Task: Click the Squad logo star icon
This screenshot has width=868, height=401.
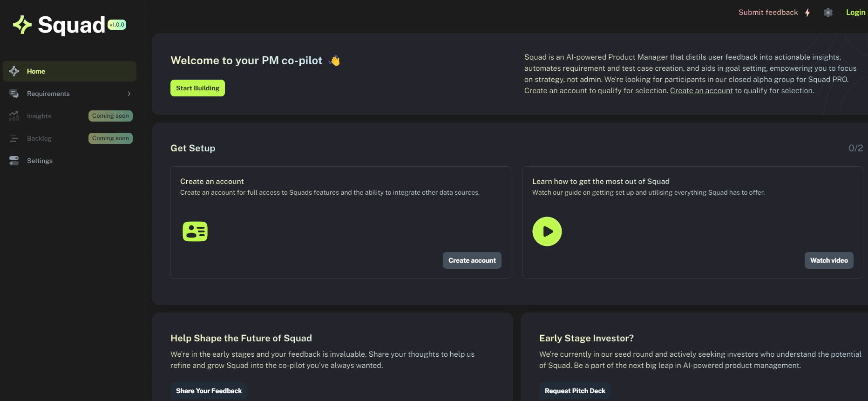Action: tap(22, 25)
